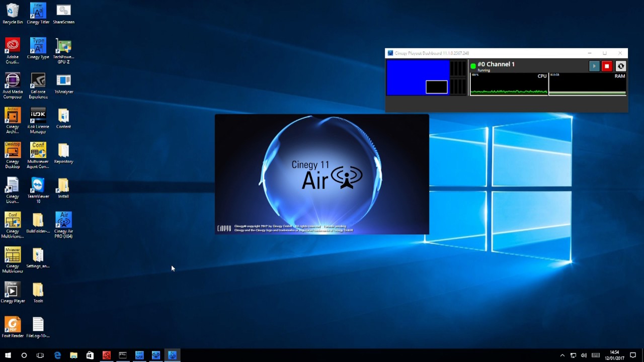Close the Cinegy Playout Dashboard window

pos(620,53)
